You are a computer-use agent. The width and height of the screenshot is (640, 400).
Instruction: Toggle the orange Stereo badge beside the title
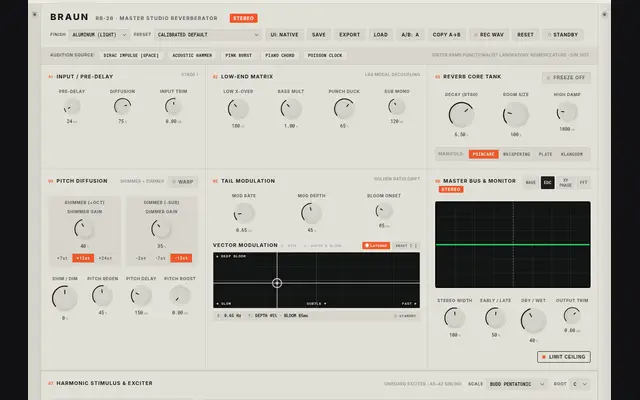(x=243, y=18)
